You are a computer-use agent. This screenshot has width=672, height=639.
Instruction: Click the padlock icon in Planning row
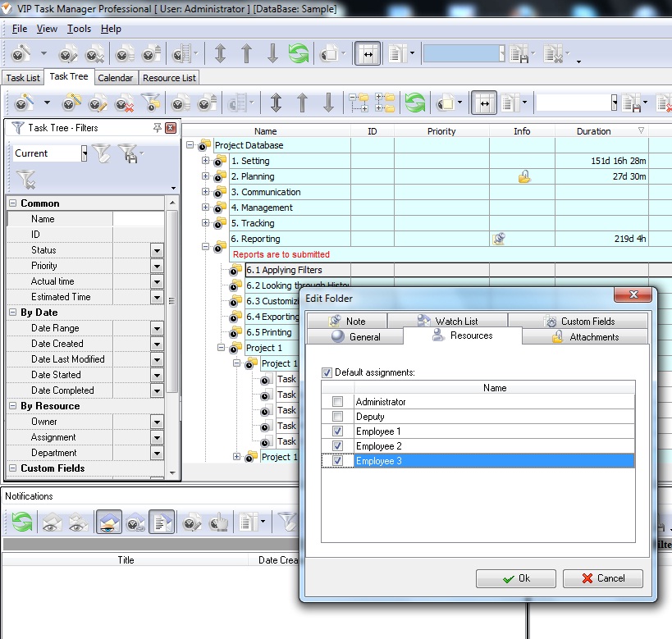click(523, 176)
